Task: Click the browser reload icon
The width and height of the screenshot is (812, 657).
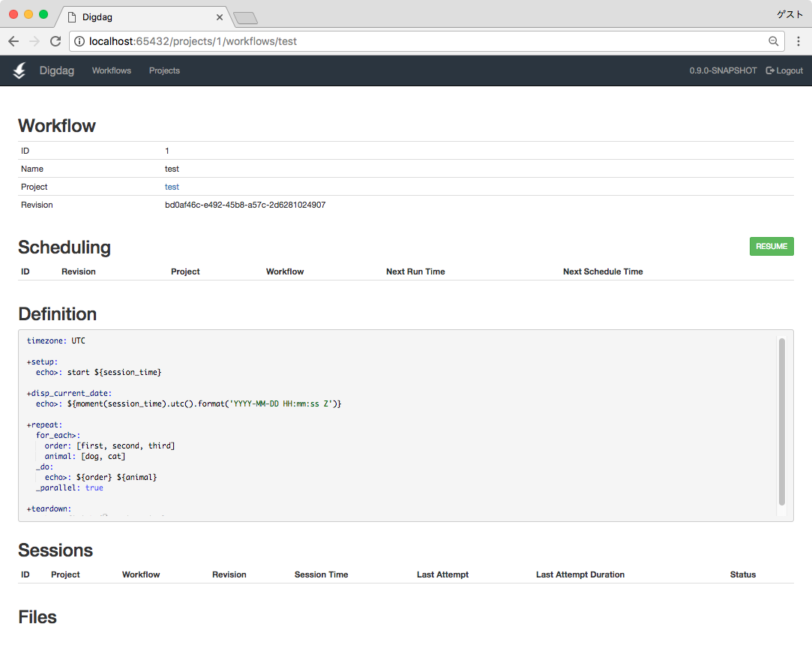Action: pos(55,41)
